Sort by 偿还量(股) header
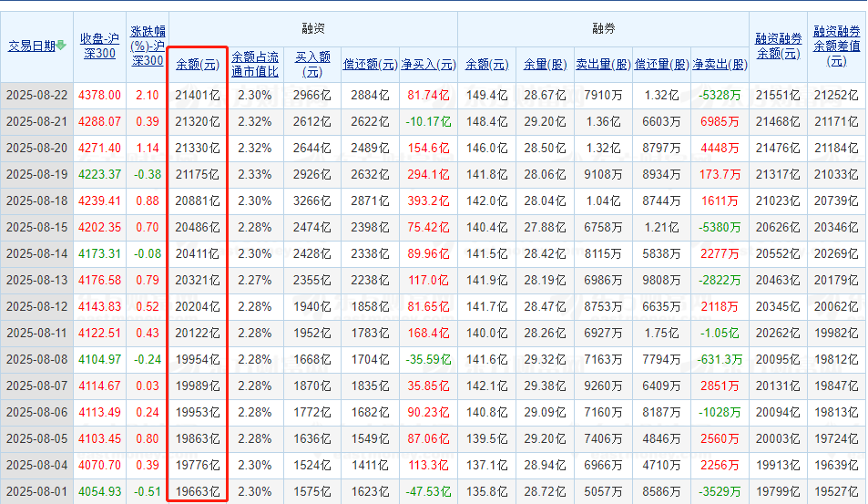The height and width of the screenshot is (504, 868). point(662,64)
